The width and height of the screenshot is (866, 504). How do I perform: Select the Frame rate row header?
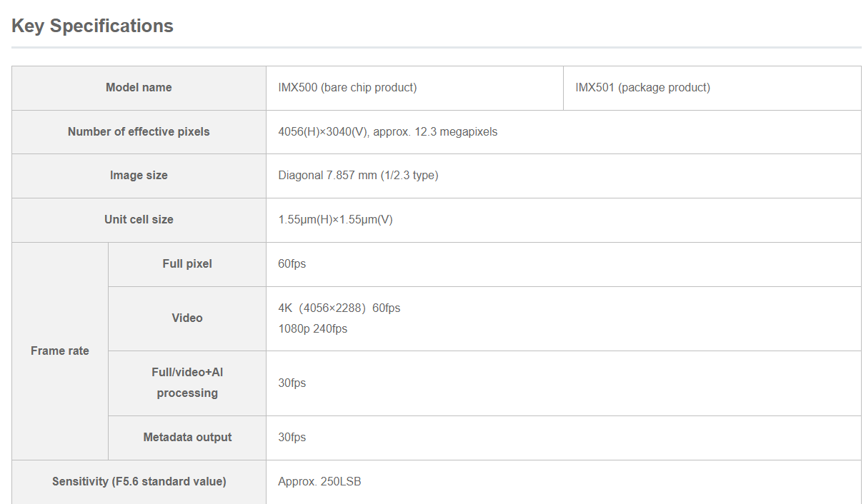[x=59, y=351]
